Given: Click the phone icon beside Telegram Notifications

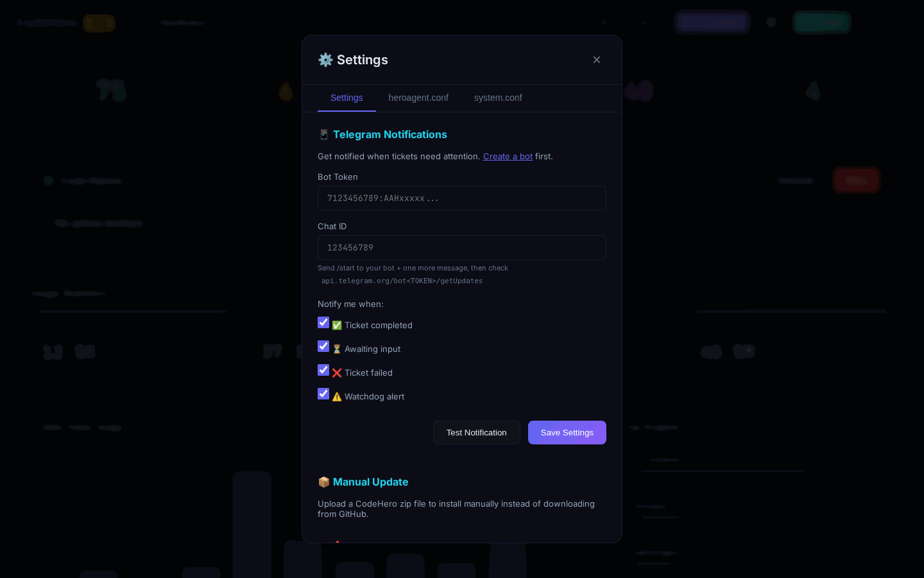Looking at the screenshot, I should point(324,134).
